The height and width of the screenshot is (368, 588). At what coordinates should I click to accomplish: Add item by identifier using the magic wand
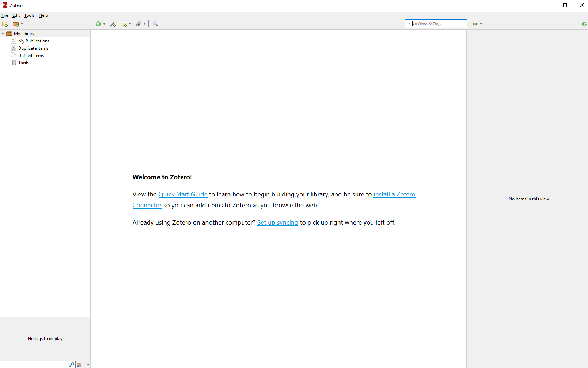pos(113,24)
